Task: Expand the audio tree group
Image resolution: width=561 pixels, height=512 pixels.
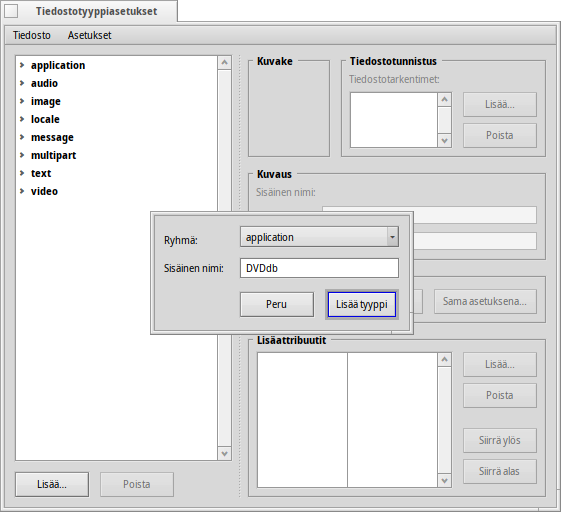Action: (x=22, y=83)
